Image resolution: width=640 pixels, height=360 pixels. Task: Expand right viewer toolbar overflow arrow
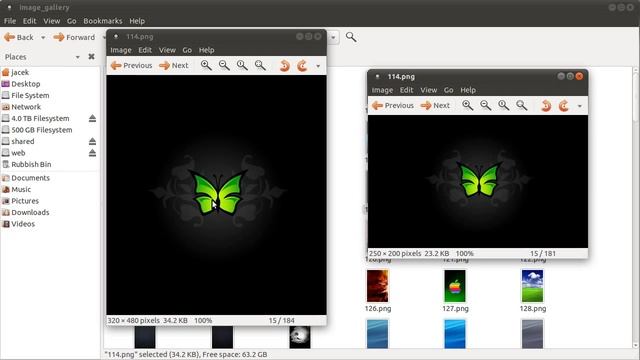[580, 106]
